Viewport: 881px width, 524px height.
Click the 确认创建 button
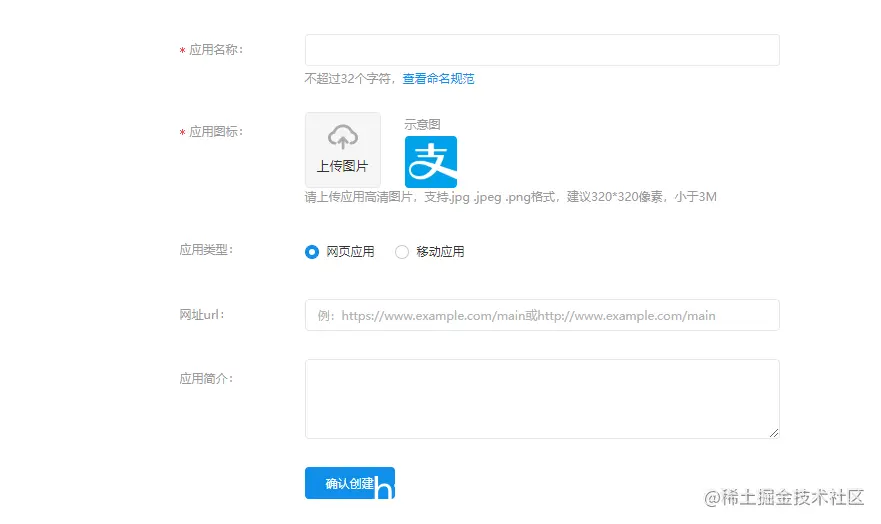(x=349, y=483)
